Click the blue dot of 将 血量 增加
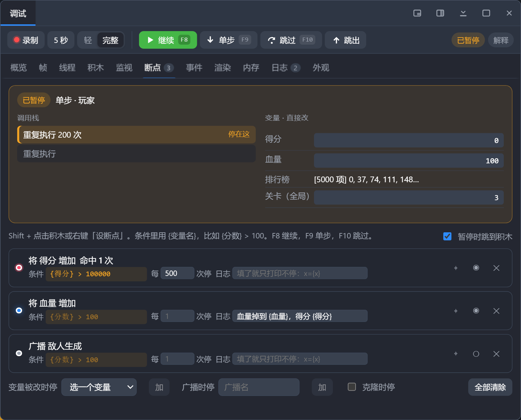 coord(19,310)
